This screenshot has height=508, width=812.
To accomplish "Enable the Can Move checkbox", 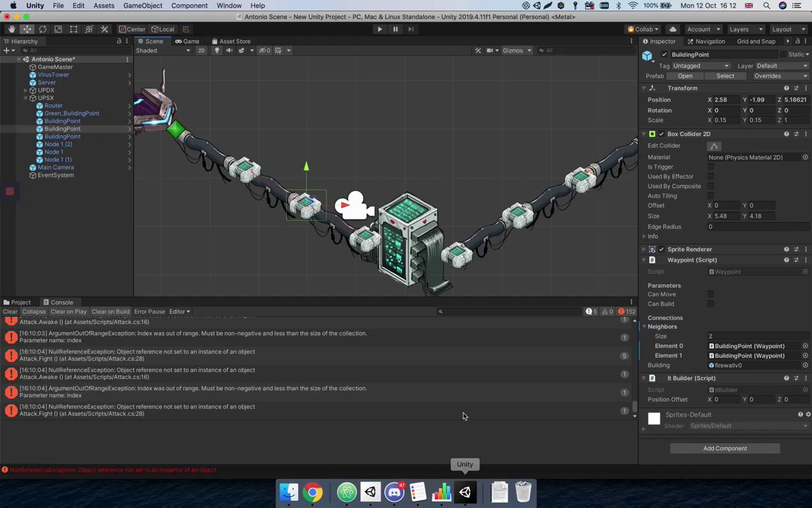I will [710, 294].
